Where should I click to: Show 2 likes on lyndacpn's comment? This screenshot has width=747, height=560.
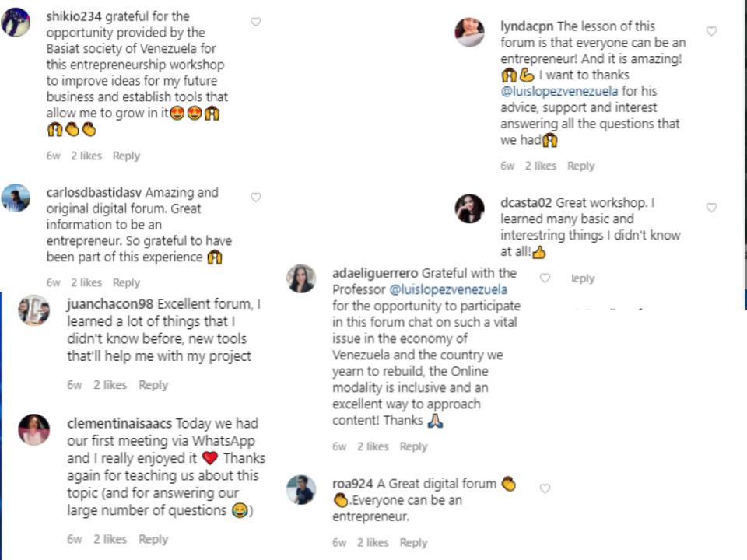[x=540, y=166]
